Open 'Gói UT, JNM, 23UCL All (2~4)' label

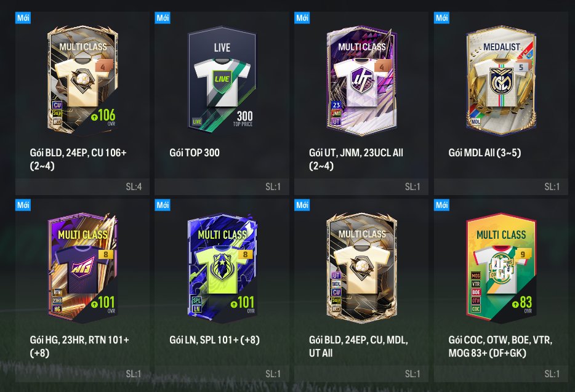[x=356, y=159]
